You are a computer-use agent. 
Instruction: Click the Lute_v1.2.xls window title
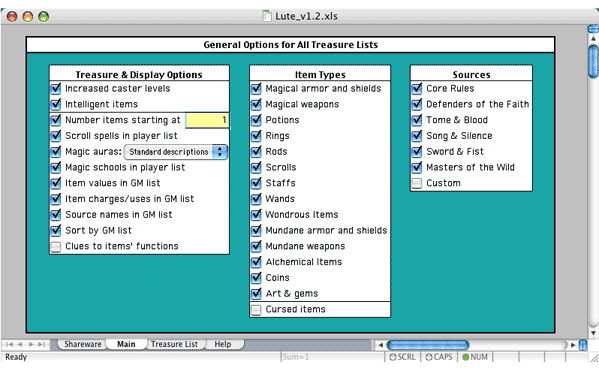[306, 16]
